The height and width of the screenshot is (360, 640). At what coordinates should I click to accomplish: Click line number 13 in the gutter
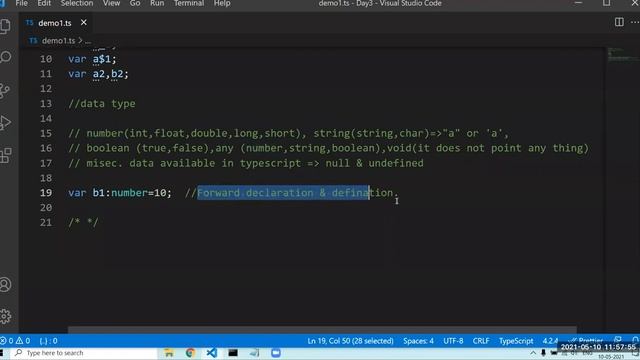click(x=46, y=103)
